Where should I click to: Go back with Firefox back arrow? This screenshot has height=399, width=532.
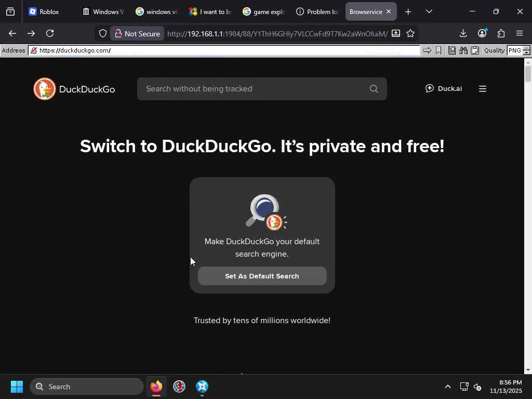[x=12, y=33]
